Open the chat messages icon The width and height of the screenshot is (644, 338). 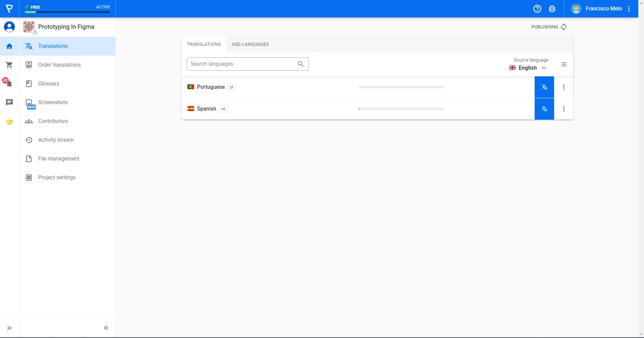pyautogui.click(x=9, y=102)
